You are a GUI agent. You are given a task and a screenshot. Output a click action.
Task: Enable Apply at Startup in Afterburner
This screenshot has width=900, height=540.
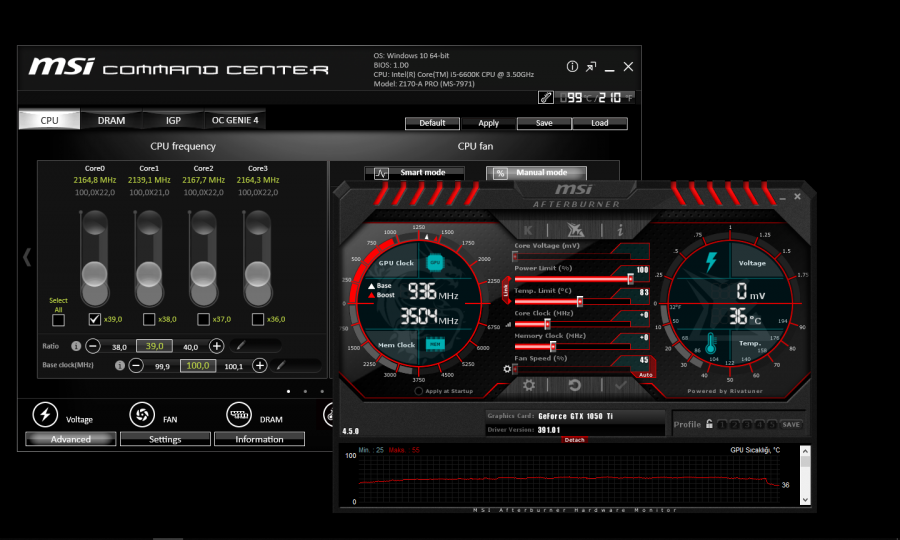tap(418, 391)
